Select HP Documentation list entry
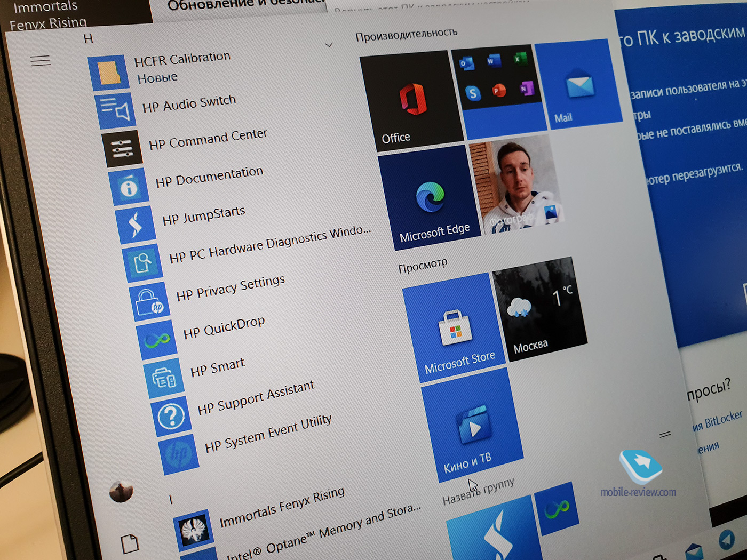Viewport: 747px width, 560px height. point(209,177)
